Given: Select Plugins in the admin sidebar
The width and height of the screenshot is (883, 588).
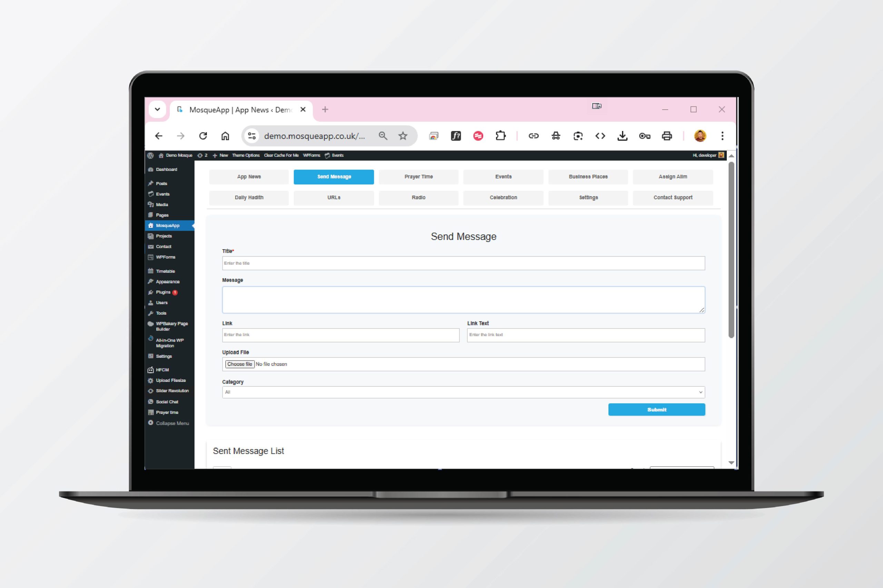Looking at the screenshot, I should 163,292.
